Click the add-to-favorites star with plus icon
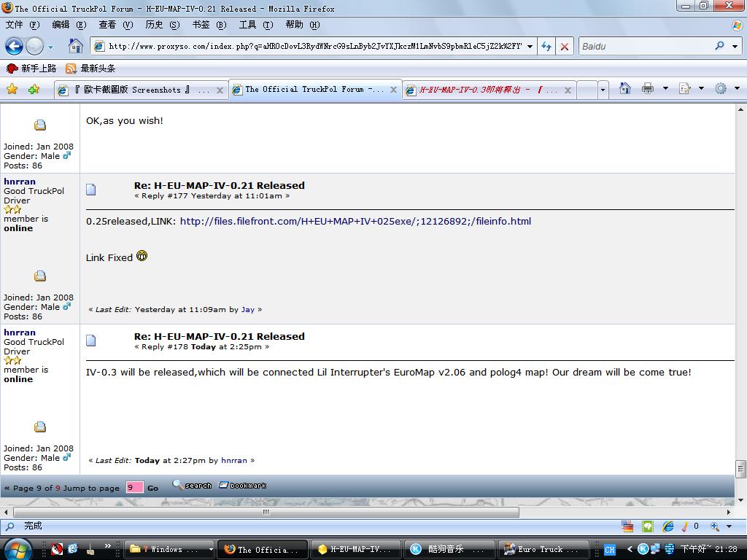Screen dimensions: 747x560 coord(34,89)
